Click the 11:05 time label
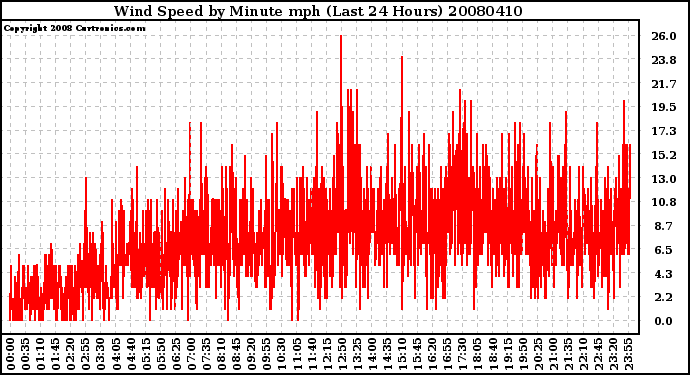This screenshot has height=375, width=690. tap(297, 354)
